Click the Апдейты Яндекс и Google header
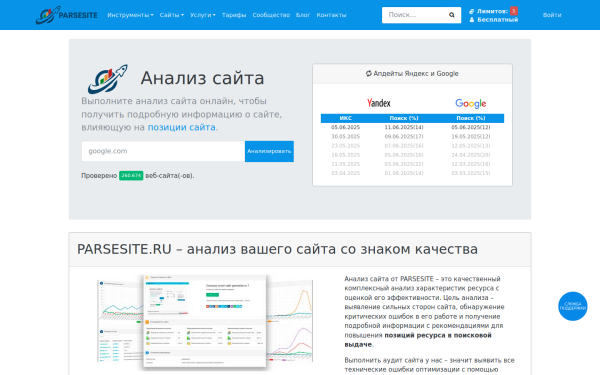 pyautogui.click(x=412, y=73)
